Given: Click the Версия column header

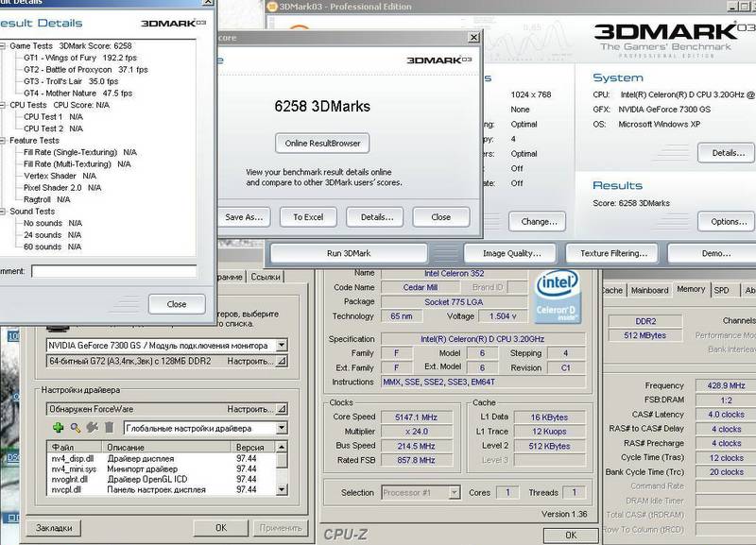Looking at the screenshot, I should pos(252,447).
